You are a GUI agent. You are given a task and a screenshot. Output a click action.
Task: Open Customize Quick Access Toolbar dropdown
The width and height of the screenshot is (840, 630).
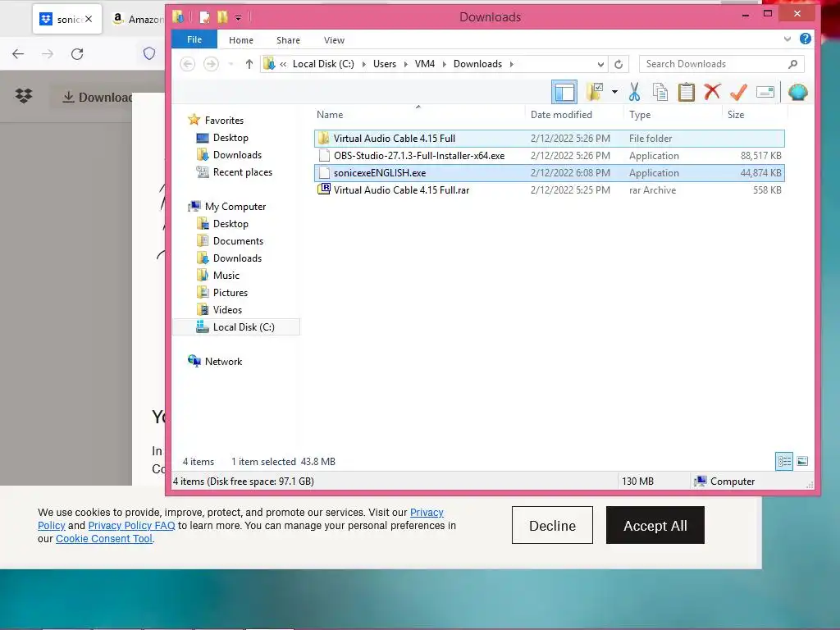[x=239, y=18]
